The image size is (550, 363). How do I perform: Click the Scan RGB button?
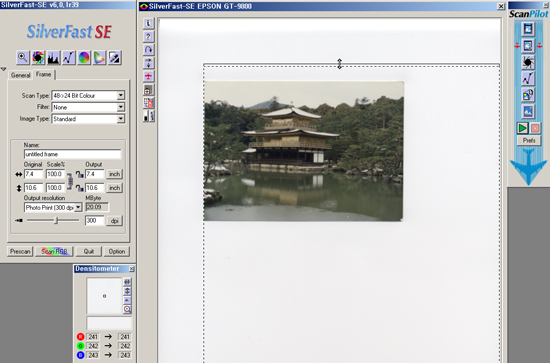pyautogui.click(x=54, y=251)
